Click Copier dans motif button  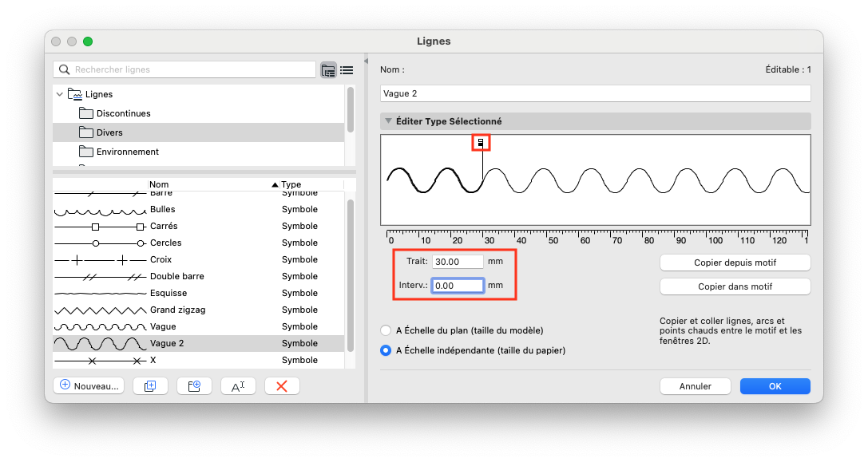tap(735, 286)
